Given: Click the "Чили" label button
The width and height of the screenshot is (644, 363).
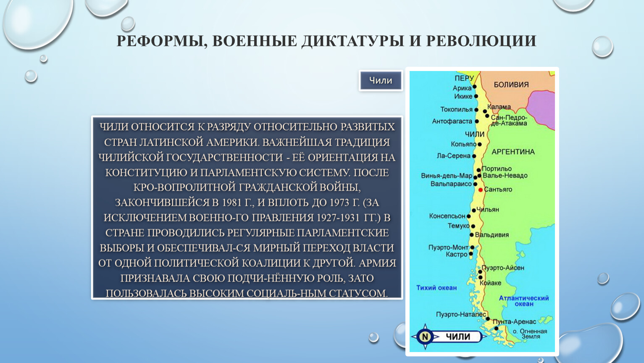Looking at the screenshot, I should coord(381,81).
